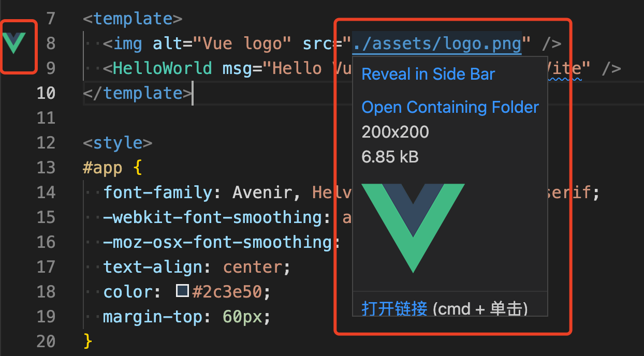
Task: Click the Vue logo gutter preview icon
Action: pyautogui.click(x=13, y=42)
